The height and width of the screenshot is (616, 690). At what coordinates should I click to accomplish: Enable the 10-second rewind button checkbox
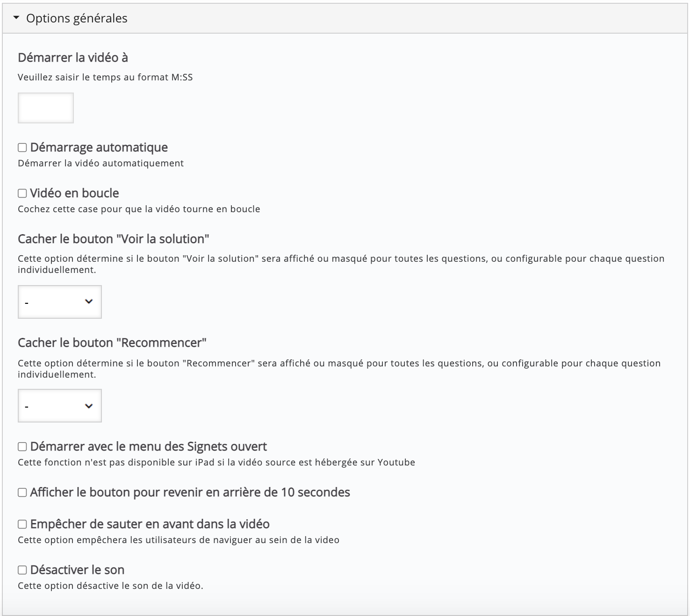click(x=22, y=493)
